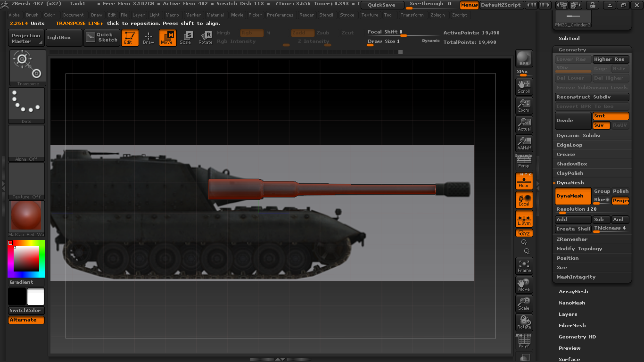Select the Rotate transpose mode

click(205, 38)
